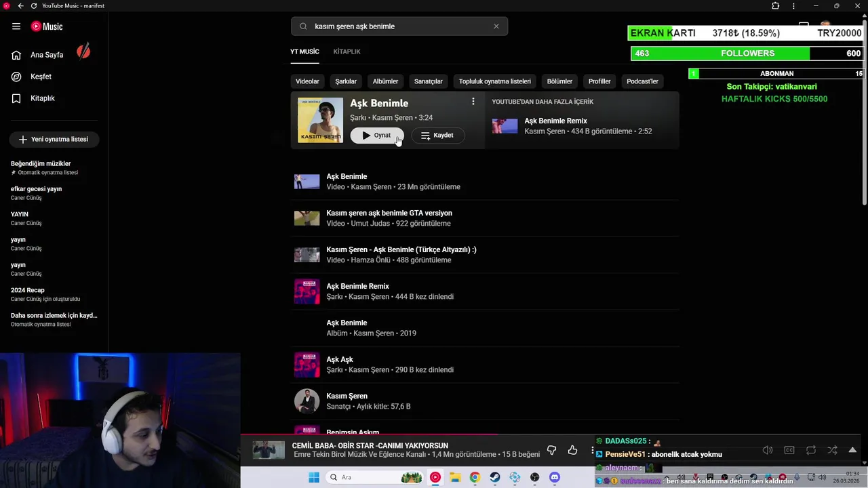Filter by Topluluk oynatma listeleri chip
The height and width of the screenshot is (488, 868).
[x=495, y=81]
